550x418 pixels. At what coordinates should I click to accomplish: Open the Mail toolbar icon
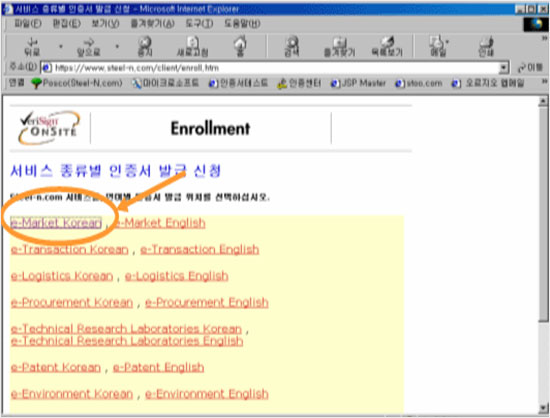[438, 46]
